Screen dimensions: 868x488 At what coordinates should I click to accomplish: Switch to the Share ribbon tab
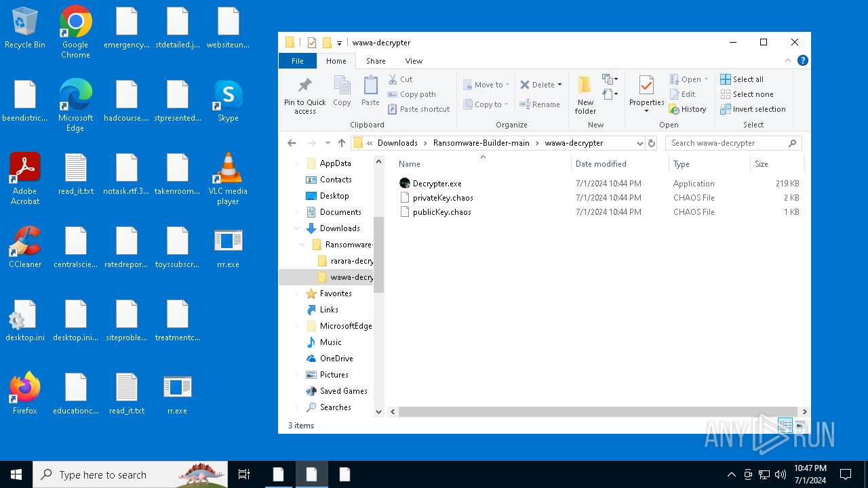point(376,60)
